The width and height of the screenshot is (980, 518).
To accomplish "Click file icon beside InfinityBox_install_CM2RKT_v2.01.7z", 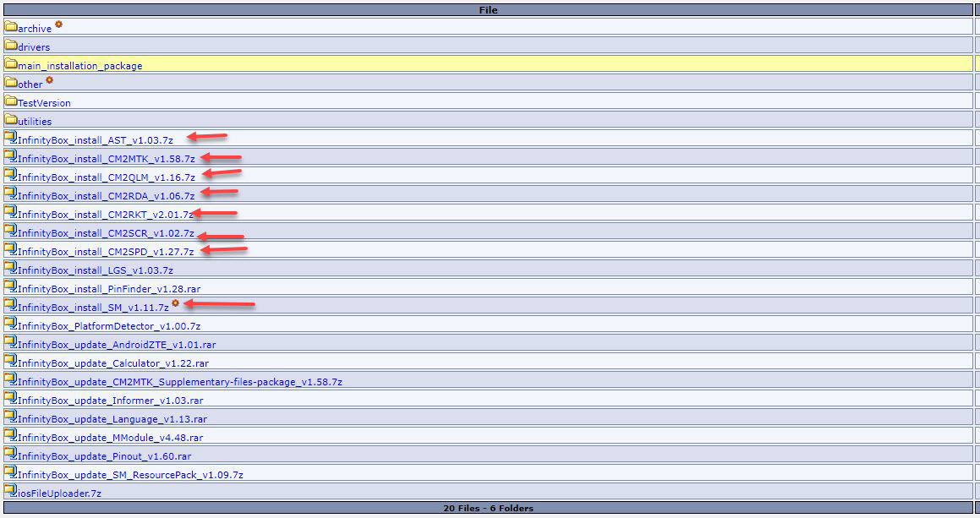I will (x=11, y=212).
